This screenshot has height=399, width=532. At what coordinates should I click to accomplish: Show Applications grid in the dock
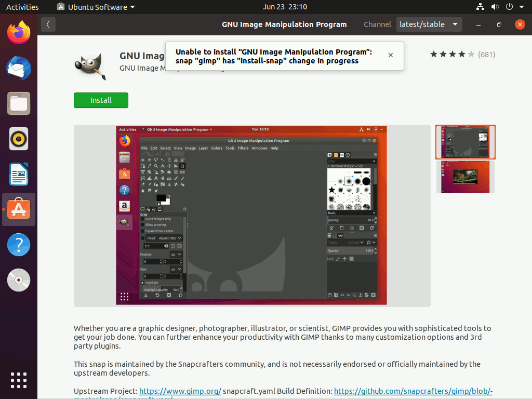click(x=19, y=380)
